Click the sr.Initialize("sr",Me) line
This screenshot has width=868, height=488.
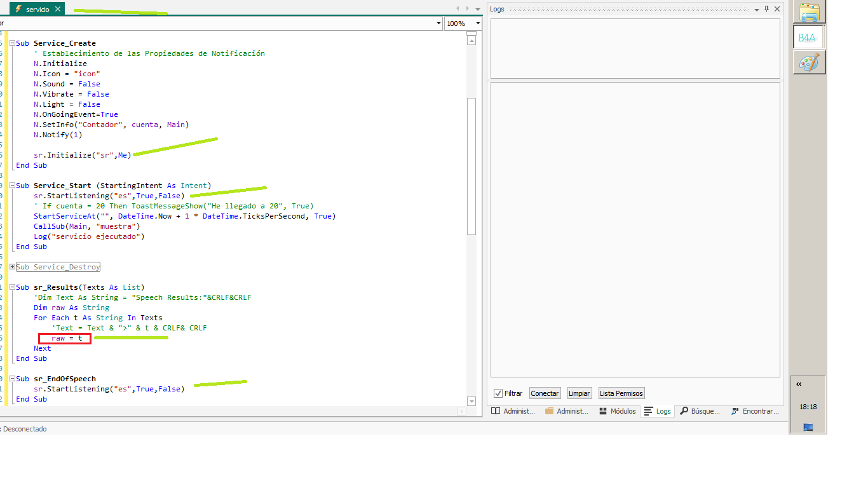pos(83,155)
